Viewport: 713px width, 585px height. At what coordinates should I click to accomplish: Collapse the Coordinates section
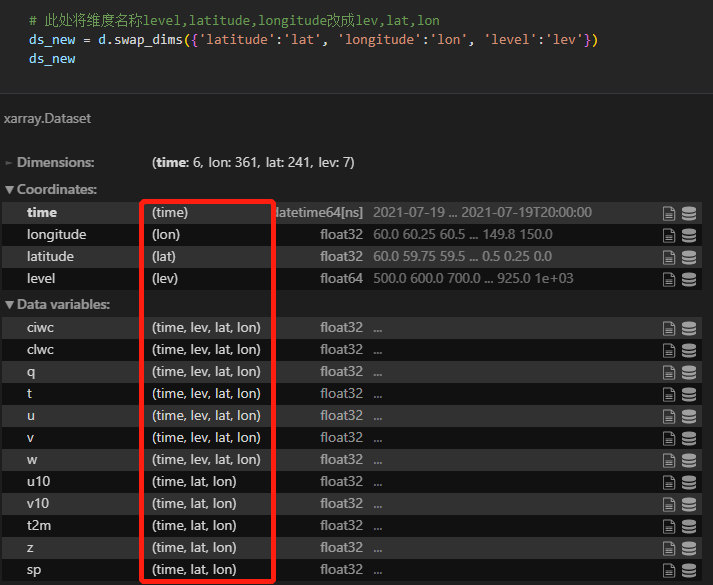(x=50, y=189)
